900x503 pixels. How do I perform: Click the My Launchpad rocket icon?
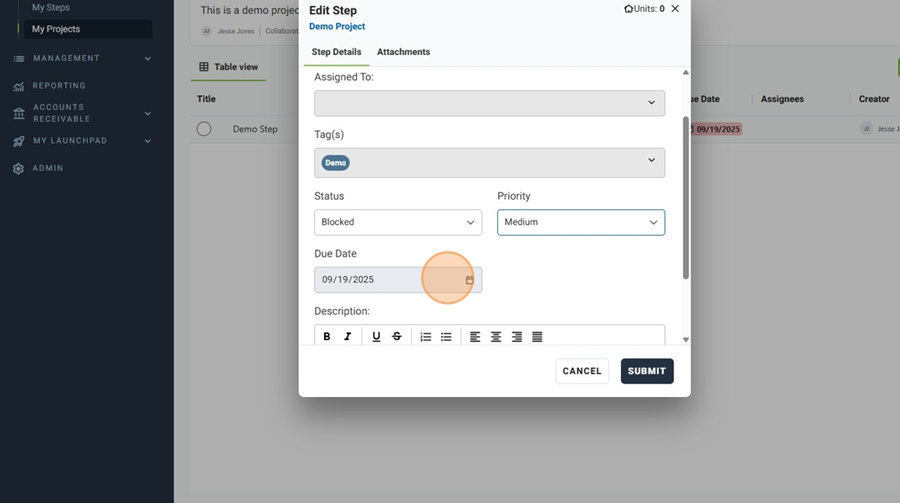coord(19,141)
